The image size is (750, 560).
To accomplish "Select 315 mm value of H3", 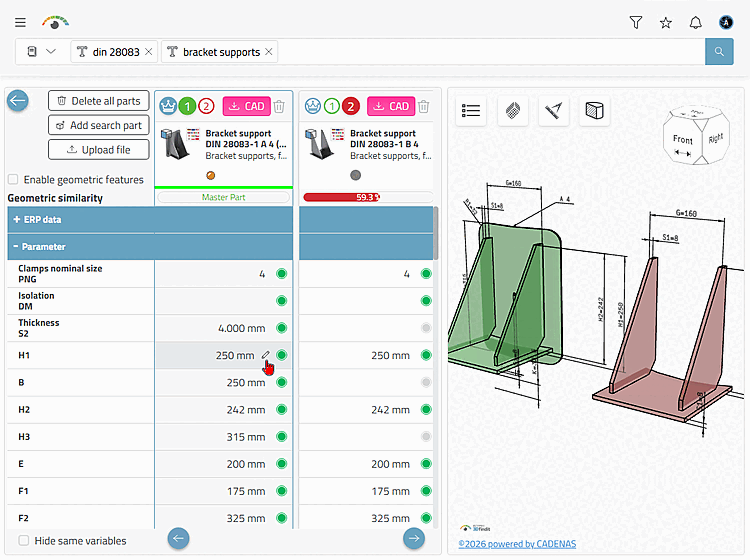I will [246, 437].
